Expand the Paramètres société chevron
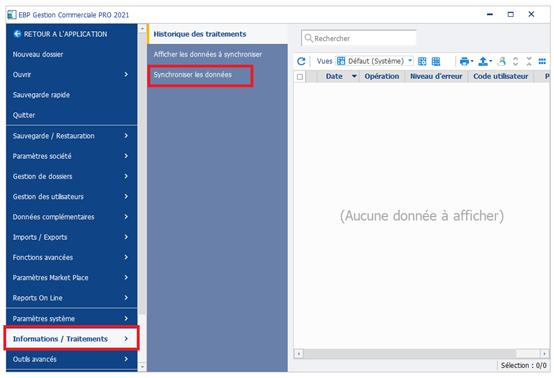554x378 pixels. tap(126, 156)
